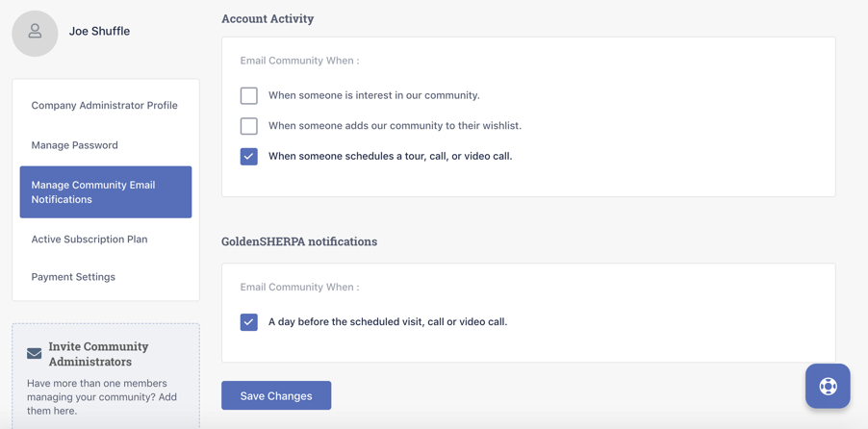Toggle the day-before scheduled visit checkbox
This screenshot has height=429, width=868.
(249, 322)
